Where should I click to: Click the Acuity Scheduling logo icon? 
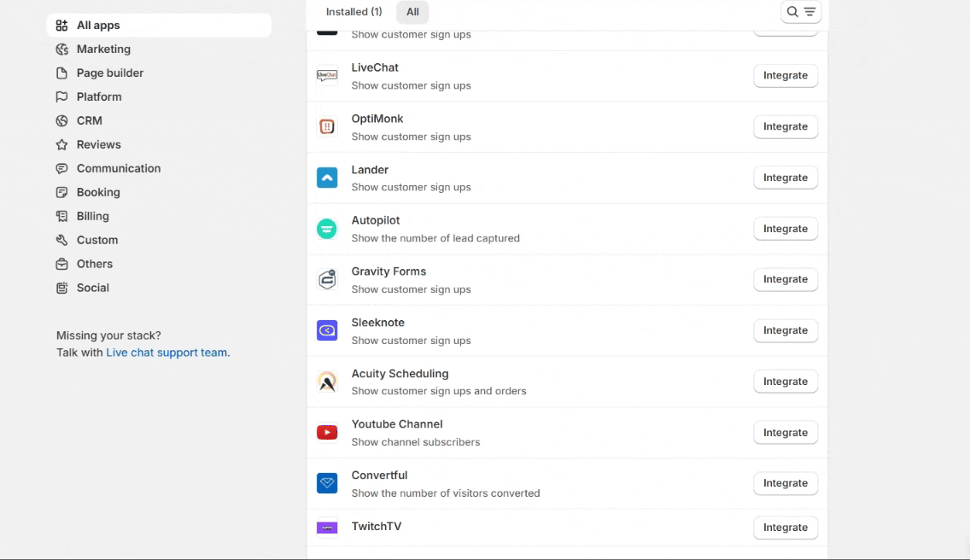327,382
